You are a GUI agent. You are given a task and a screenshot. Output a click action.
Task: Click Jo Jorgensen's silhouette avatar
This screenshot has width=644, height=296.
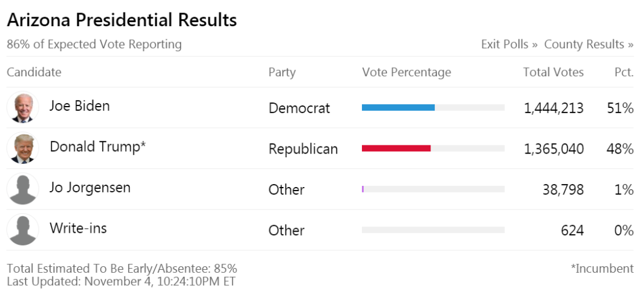23,189
